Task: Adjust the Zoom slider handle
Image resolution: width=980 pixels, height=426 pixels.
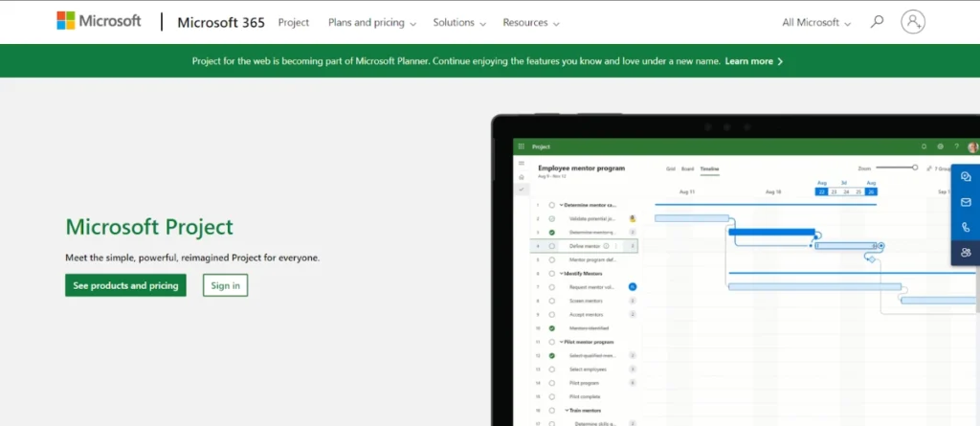Action: pyautogui.click(x=915, y=167)
